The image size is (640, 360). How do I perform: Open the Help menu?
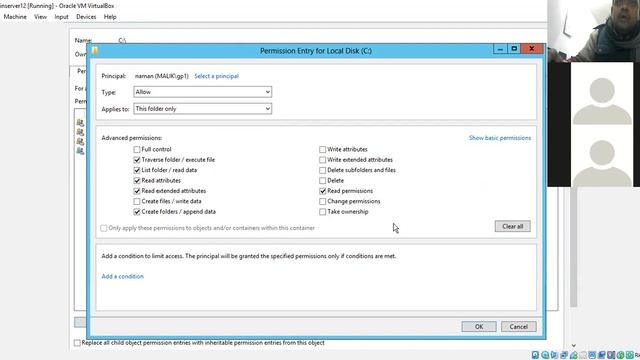point(110,17)
